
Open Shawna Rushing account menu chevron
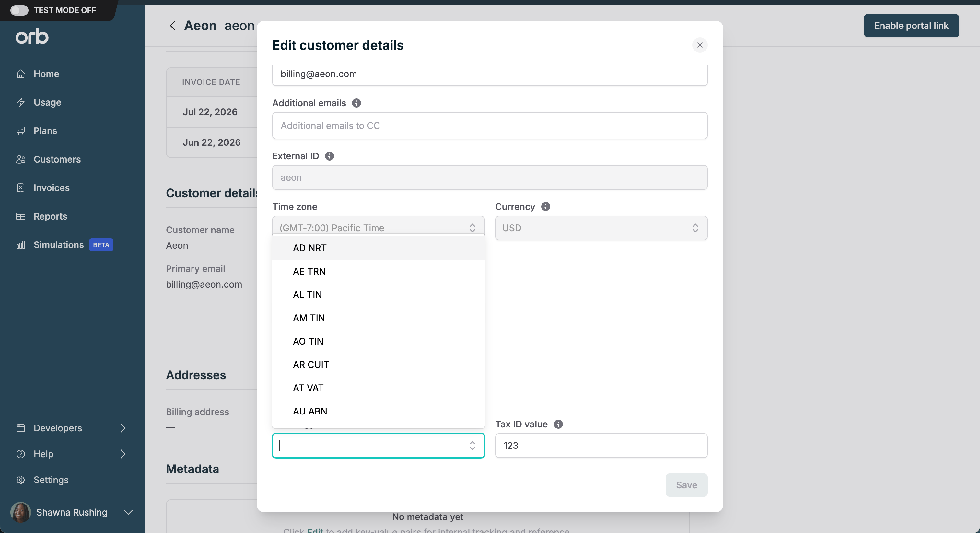pos(129,512)
